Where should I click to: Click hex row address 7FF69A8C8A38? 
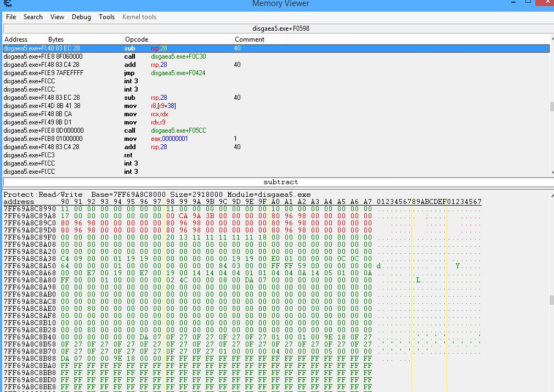pyautogui.click(x=30, y=259)
